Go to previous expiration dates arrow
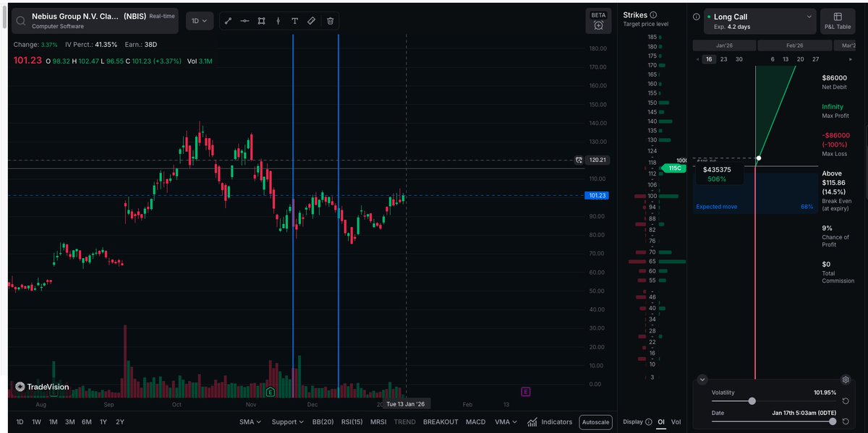Image resolution: width=868 pixels, height=433 pixels. [x=697, y=59]
